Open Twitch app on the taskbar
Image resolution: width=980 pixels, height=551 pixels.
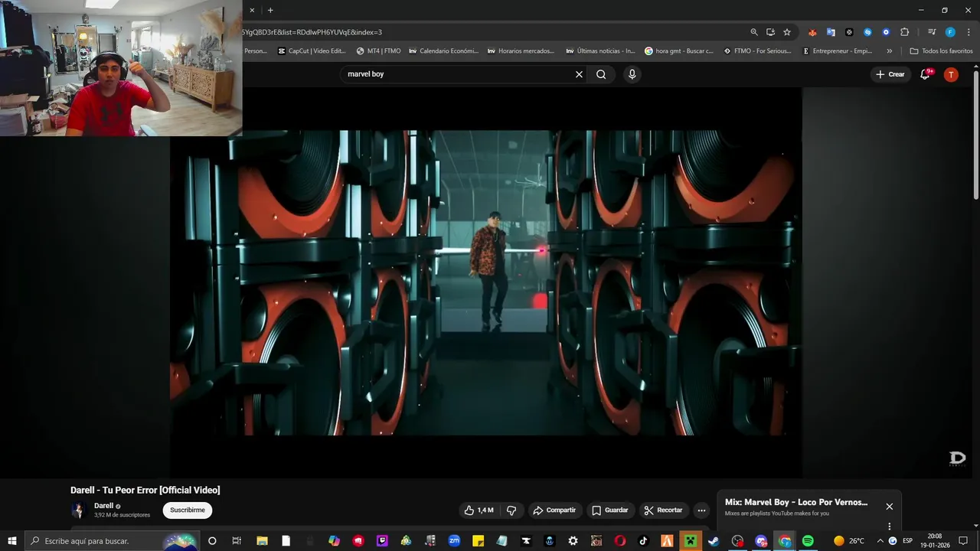(x=382, y=541)
